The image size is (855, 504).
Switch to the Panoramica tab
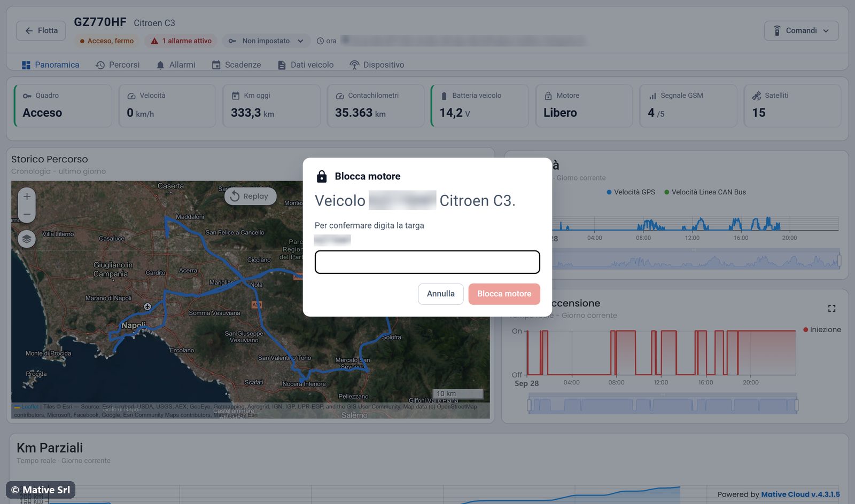[50, 65]
